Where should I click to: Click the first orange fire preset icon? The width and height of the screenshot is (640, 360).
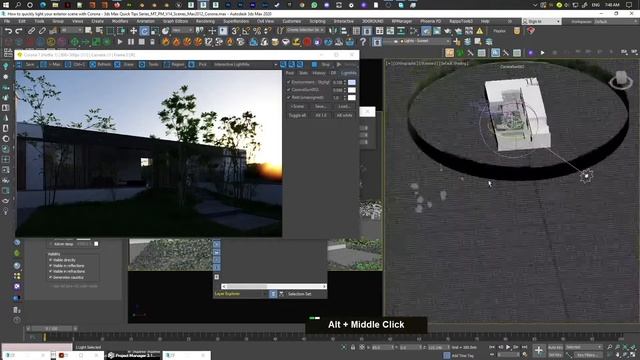click(x=165, y=42)
